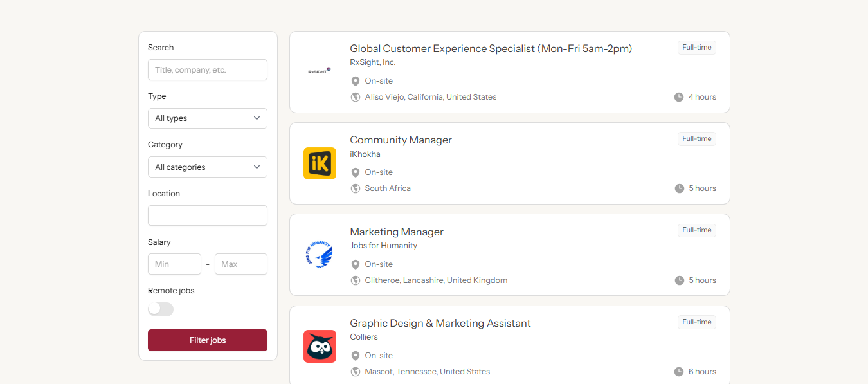Click the globe icon beside South Africa

pyautogui.click(x=356, y=188)
